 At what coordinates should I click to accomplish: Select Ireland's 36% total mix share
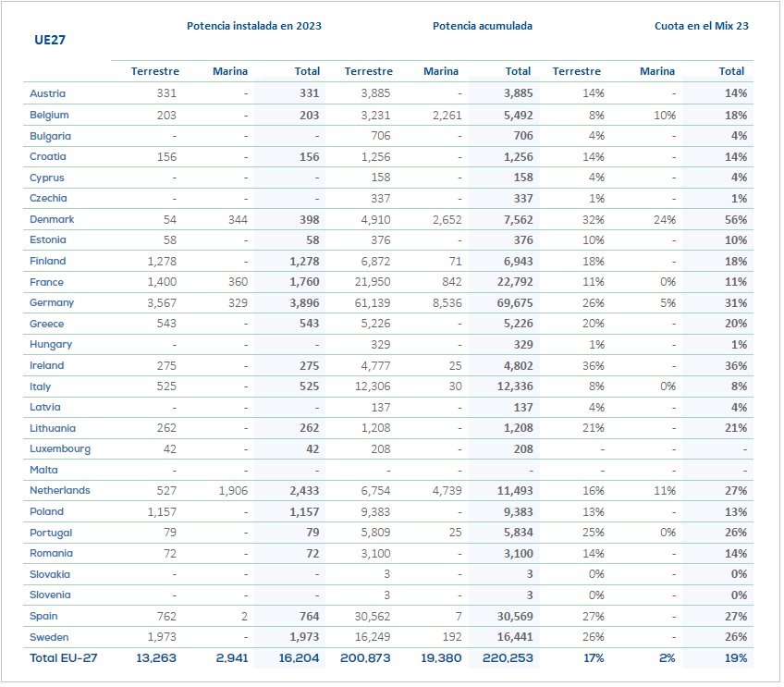pos(736,365)
